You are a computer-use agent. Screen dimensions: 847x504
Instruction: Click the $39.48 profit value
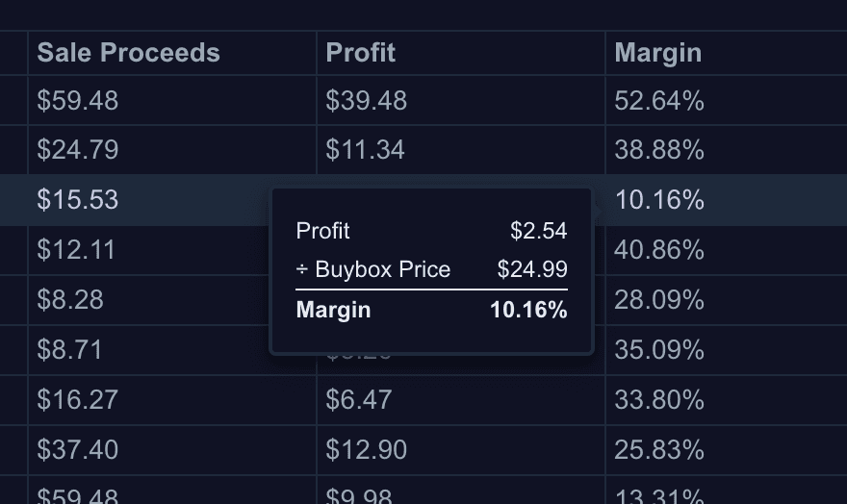pyautogui.click(x=367, y=101)
